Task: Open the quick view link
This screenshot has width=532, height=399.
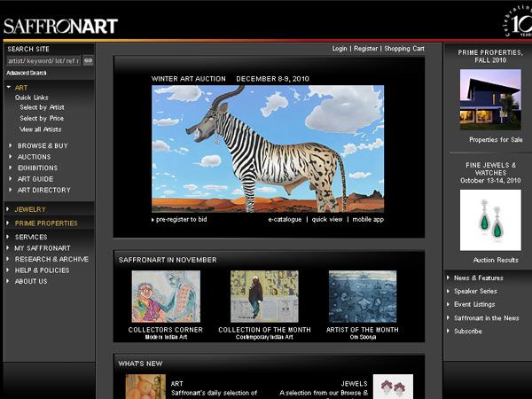Action: pos(327,220)
